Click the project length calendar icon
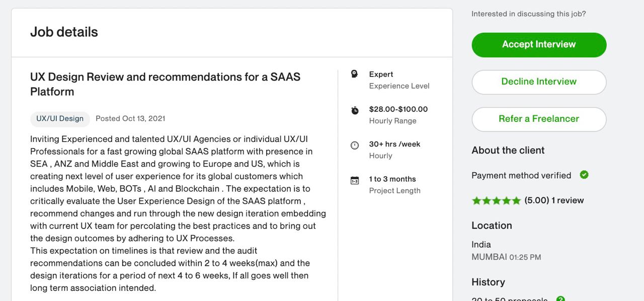The width and height of the screenshot is (644, 301). click(x=355, y=180)
